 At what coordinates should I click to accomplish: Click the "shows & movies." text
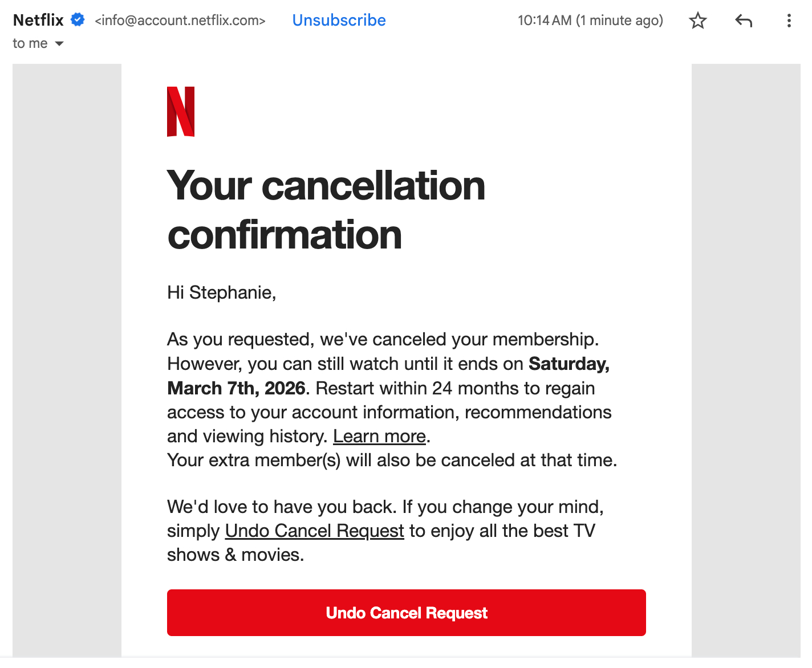[235, 555]
